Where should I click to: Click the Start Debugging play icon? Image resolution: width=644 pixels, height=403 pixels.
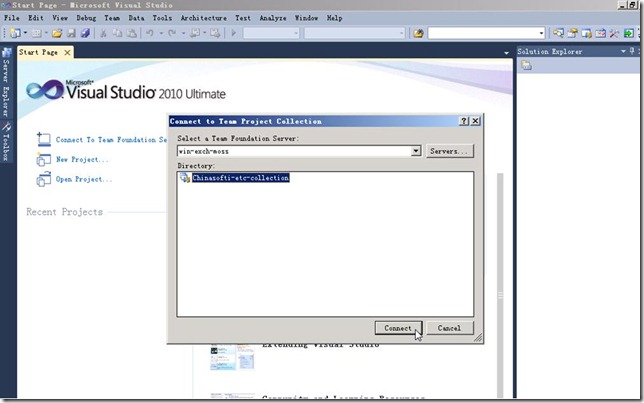(234, 33)
